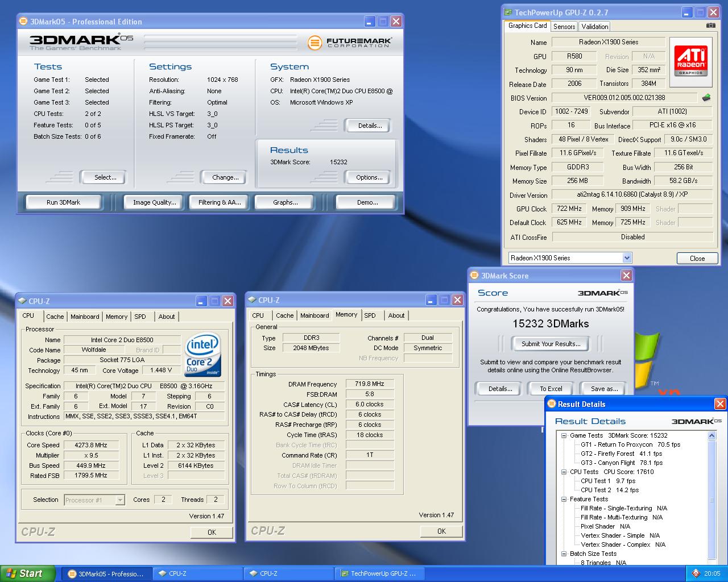Image resolution: width=728 pixels, height=582 pixels.
Task: Select CPU Test 1 result row
Action: click(x=608, y=481)
